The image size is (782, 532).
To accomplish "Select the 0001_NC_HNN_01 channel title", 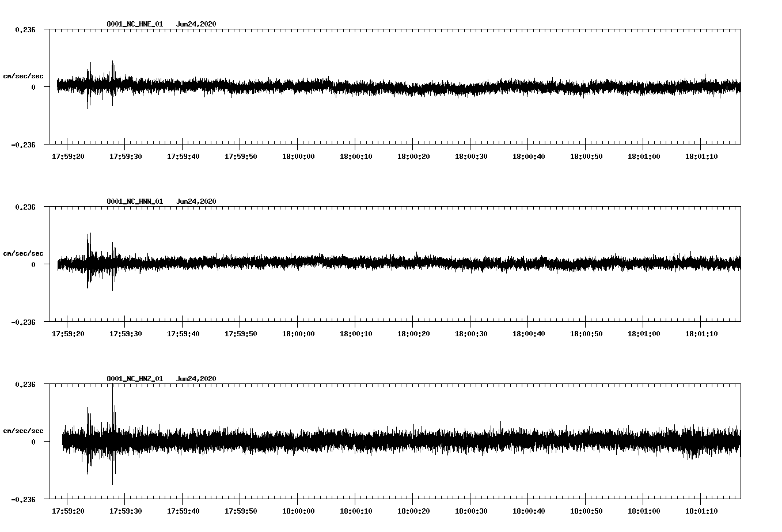I will 135,202.
